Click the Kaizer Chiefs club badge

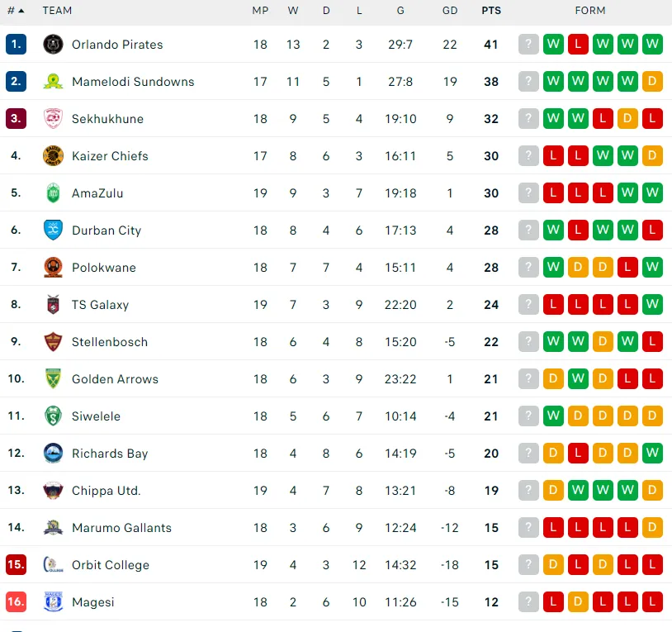point(53,156)
